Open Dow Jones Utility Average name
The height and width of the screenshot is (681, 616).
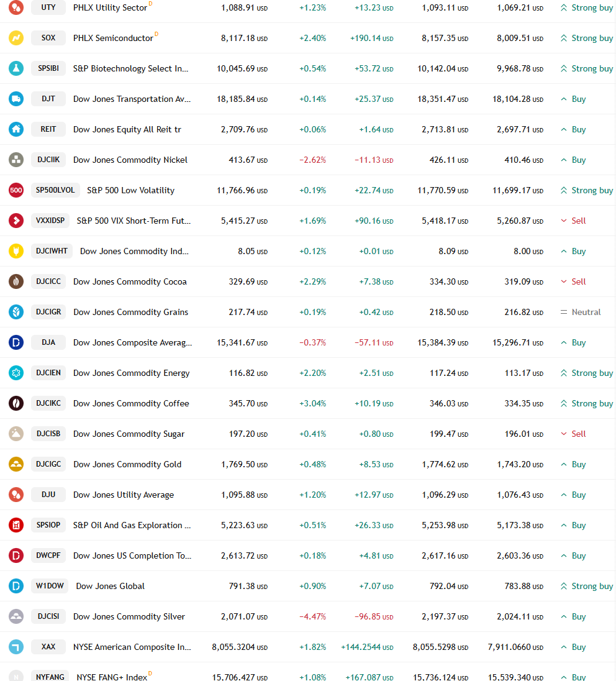(124, 495)
